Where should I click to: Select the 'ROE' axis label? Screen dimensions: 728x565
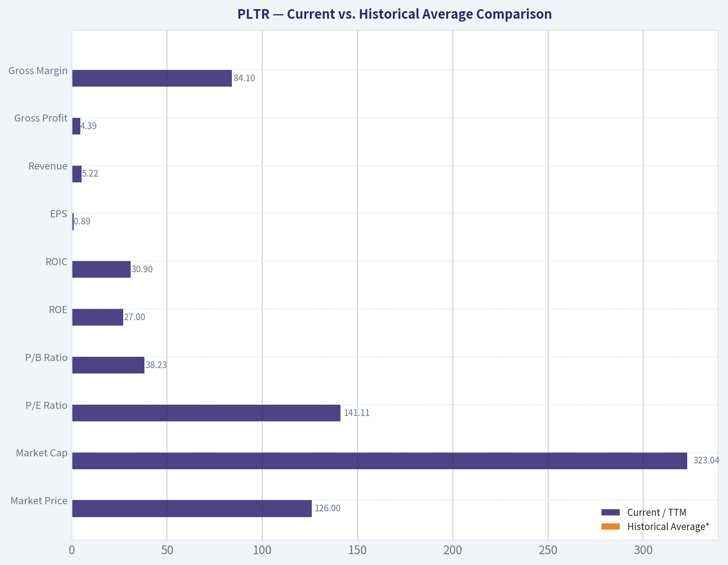(x=58, y=310)
